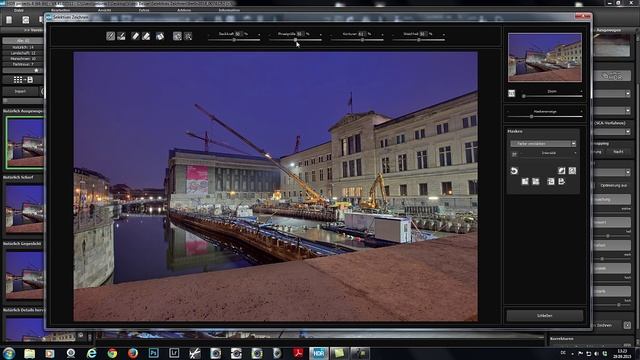The image size is (640, 360).
Task: Click the Deckkraft slider track
Action: tap(234, 40)
